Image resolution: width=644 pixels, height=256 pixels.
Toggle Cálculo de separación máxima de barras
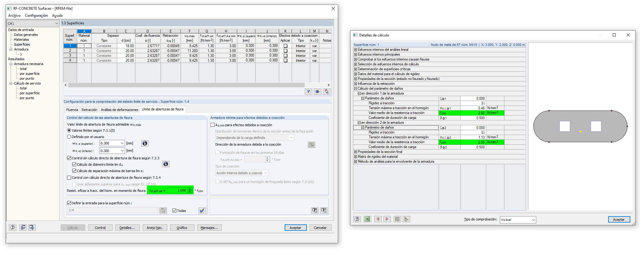tap(74, 171)
